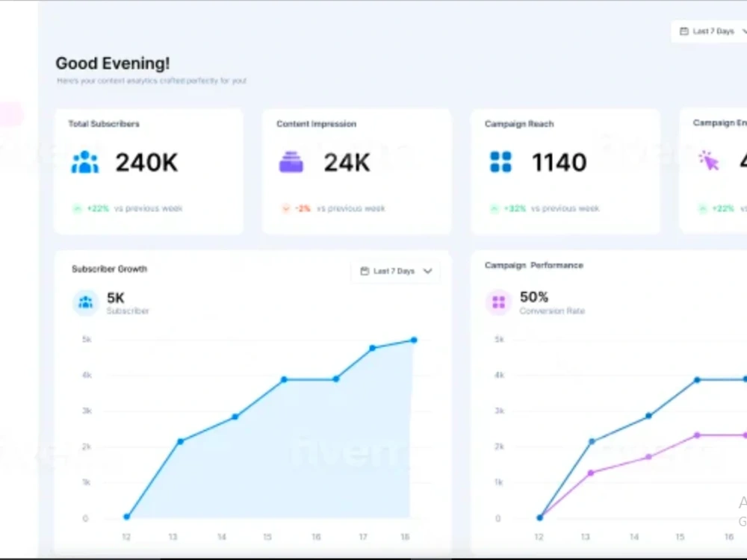Image resolution: width=747 pixels, height=560 pixels.
Task: Select the day 18 data point on Subscriber Growth
Action: pyautogui.click(x=414, y=340)
